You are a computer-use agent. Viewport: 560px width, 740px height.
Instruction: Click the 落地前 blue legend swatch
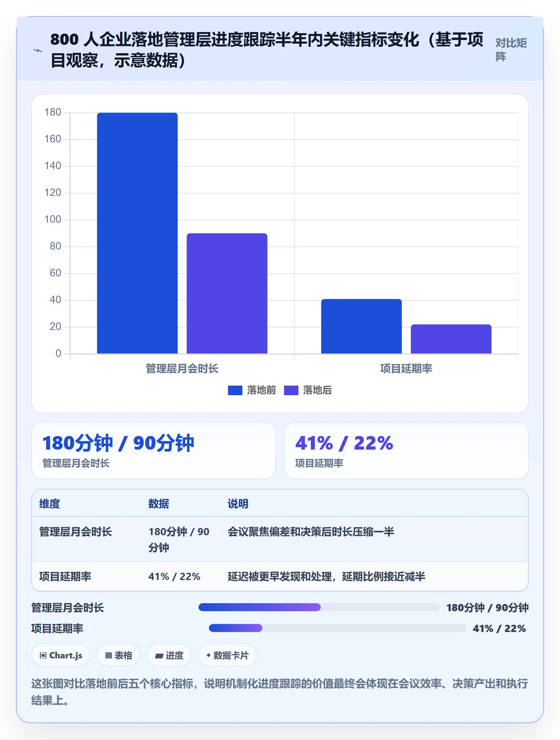[x=235, y=390]
